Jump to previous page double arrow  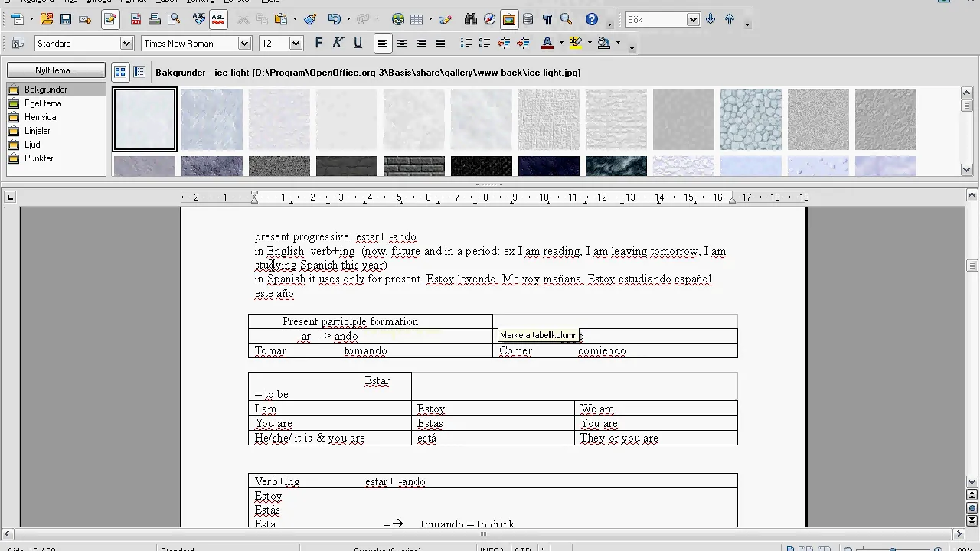tap(972, 495)
